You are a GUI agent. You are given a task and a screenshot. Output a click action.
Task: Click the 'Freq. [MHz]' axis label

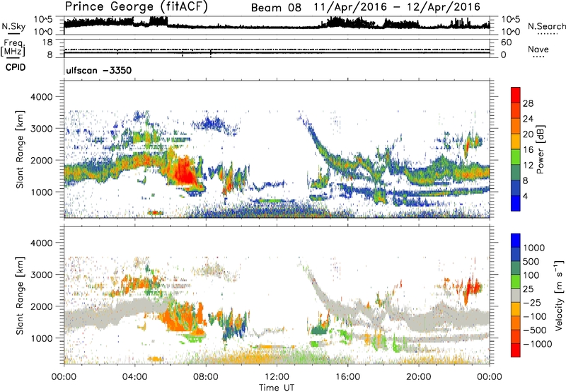tap(13, 47)
